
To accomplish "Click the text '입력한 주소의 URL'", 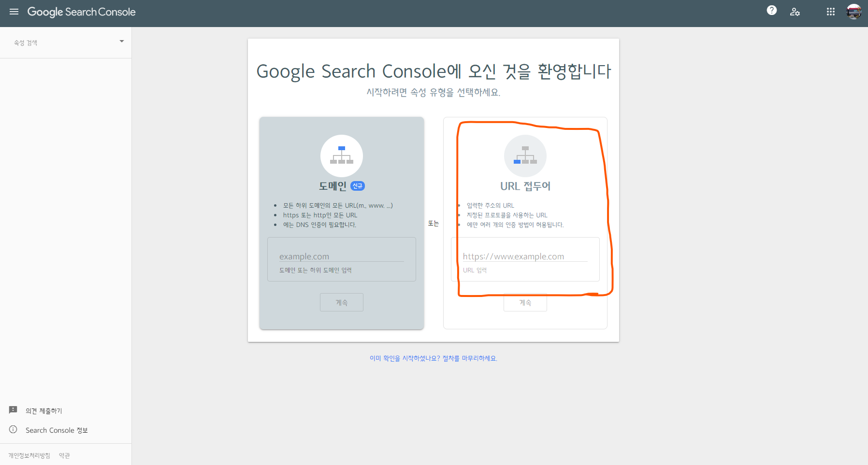I will point(491,205).
